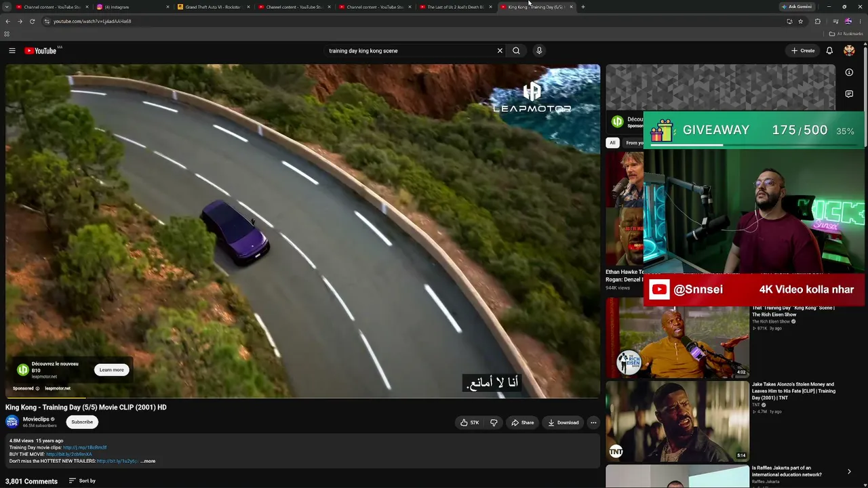Open the Movieclips channel name link

click(36, 420)
